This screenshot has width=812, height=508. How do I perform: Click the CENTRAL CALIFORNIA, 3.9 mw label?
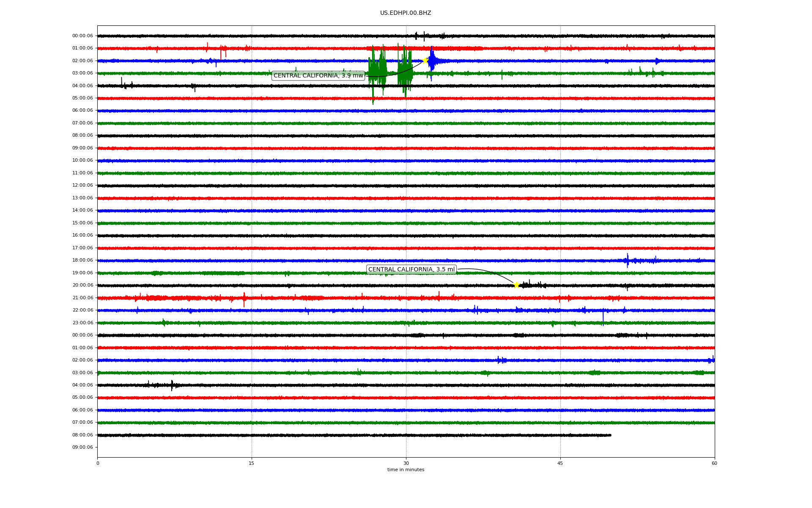click(x=318, y=76)
